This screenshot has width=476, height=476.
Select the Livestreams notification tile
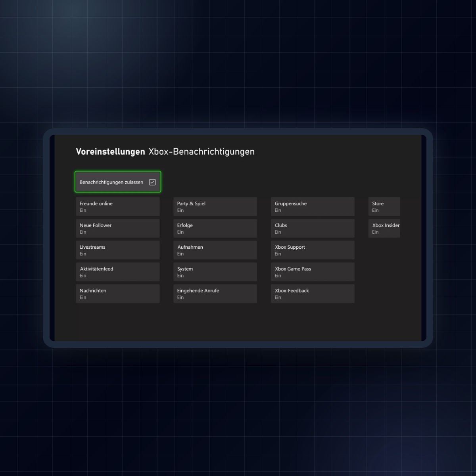pyautogui.click(x=118, y=250)
